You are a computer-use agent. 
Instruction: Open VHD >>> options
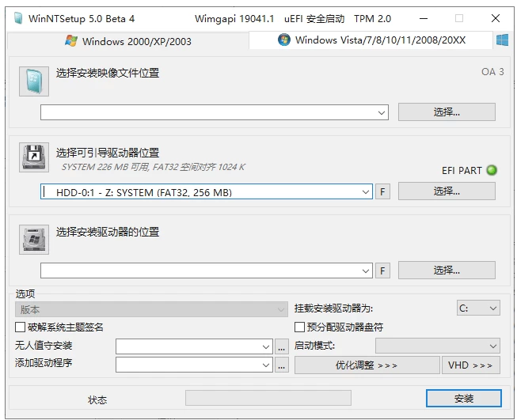tap(470, 365)
